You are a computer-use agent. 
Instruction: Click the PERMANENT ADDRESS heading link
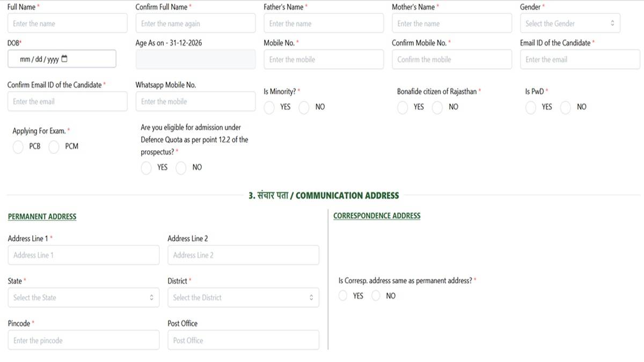click(x=42, y=216)
